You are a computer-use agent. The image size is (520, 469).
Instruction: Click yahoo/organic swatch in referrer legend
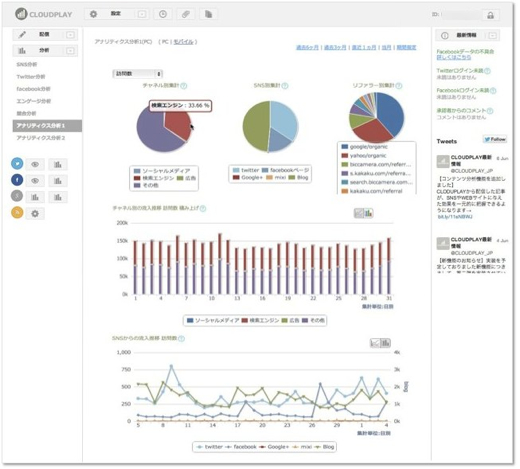pos(345,156)
